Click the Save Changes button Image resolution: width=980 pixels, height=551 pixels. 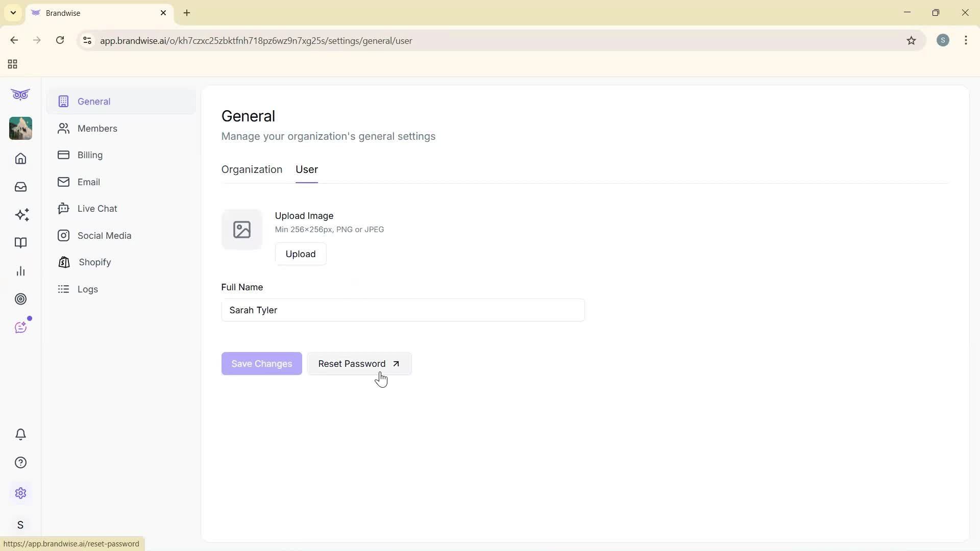point(261,363)
